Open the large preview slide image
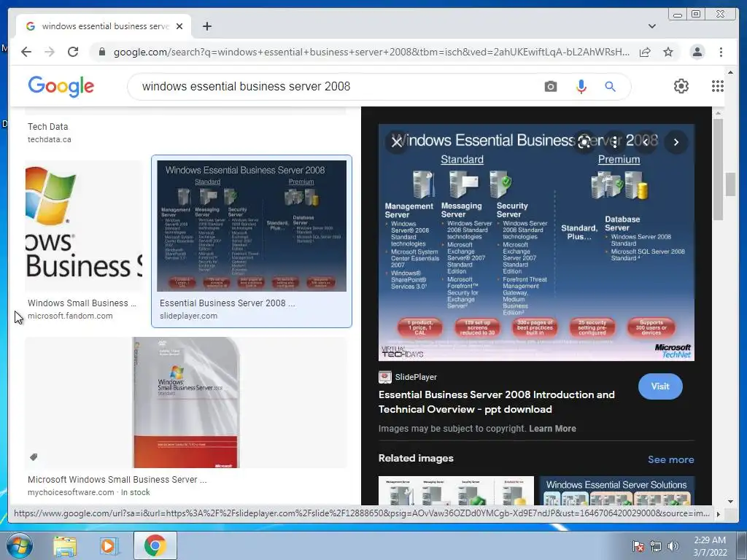 pyautogui.click(x=536, y=242)
